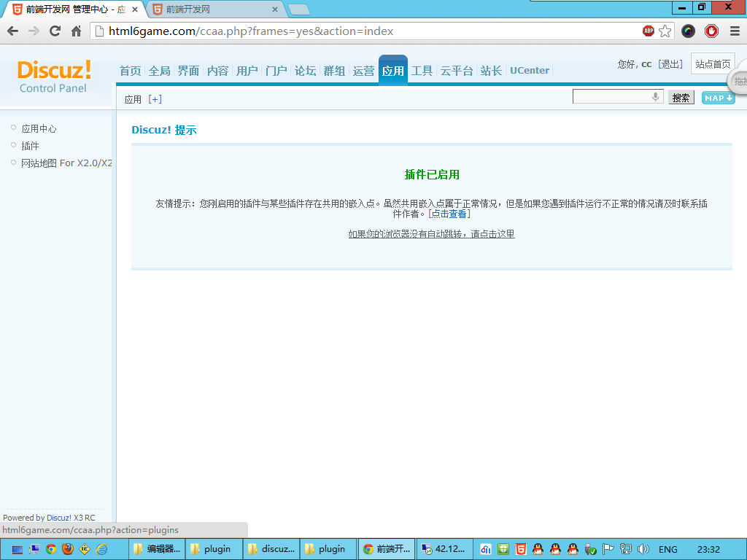Open the browser home page icon
Screen dimensions: 747x560
click(76, 31)
